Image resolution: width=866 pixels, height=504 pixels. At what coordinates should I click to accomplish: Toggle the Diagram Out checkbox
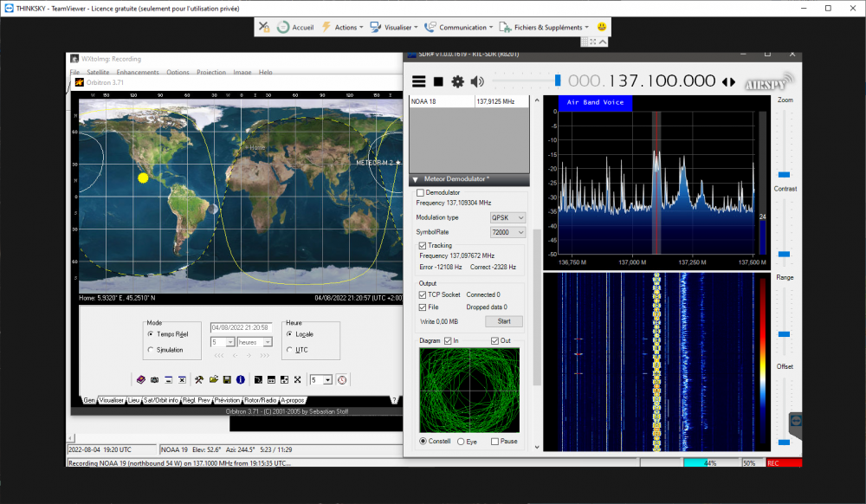click(x=494, y=341)
